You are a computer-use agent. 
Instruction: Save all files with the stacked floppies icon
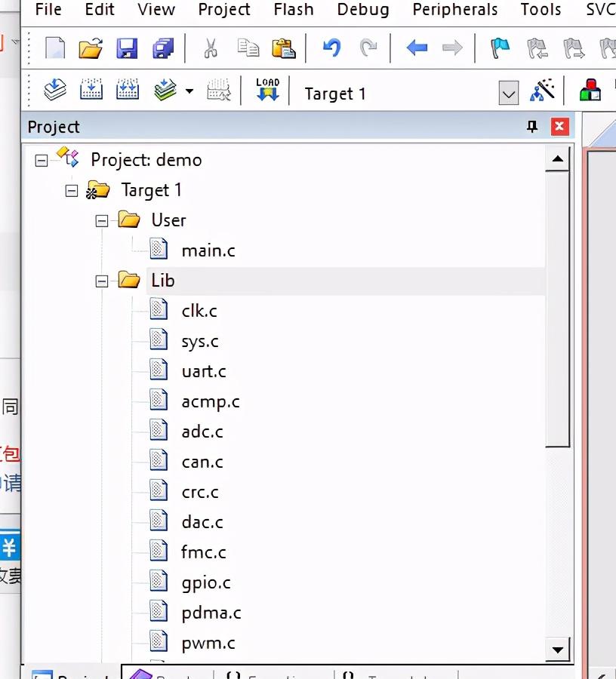pos(163,48)
